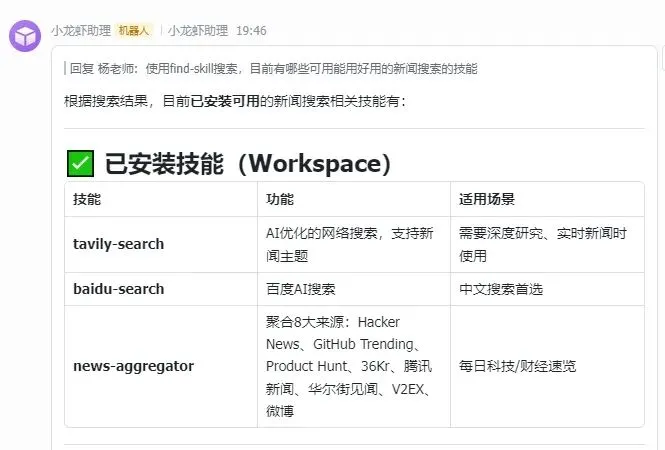Screen dimensions: 665x450
Task: Click the green checkmark emoji icon
Action: pyautogui.click(x=81, y=163)
